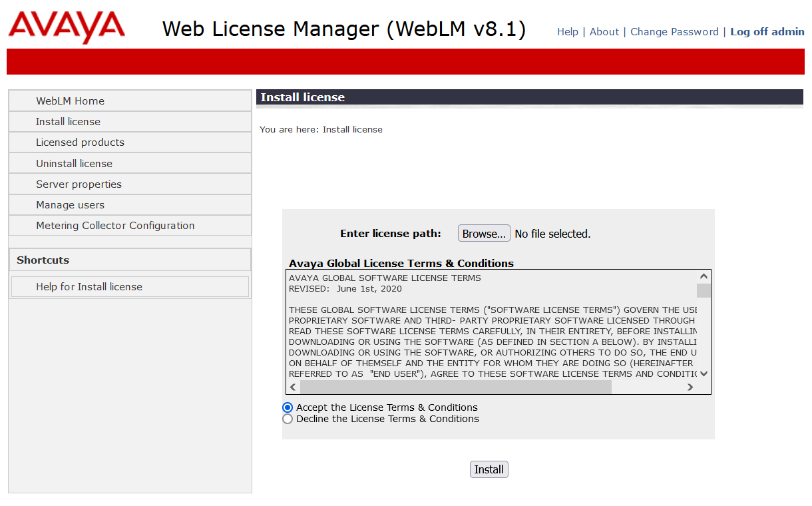Click the Help link in header
The height and width of the screenshot is (506, 812).
coord(568,32)
